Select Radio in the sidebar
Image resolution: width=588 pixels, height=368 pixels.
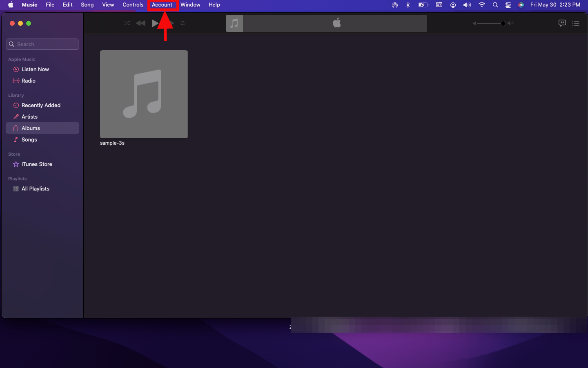[28, 81]
